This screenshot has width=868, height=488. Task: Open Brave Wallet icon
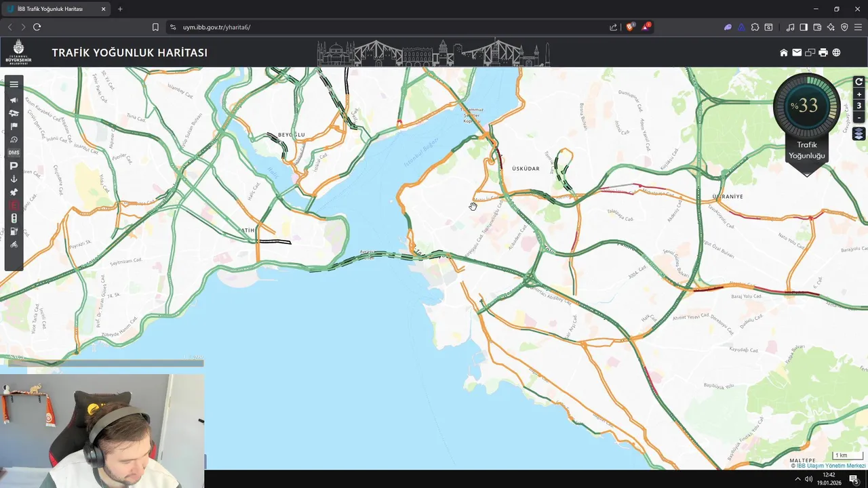pyautogui.click(x=817, y=27)
